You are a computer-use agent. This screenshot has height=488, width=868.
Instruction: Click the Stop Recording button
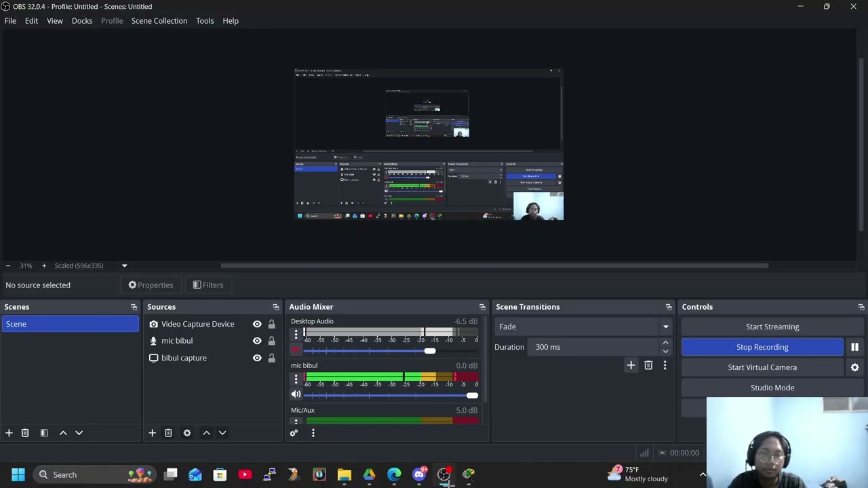[762, 347]
